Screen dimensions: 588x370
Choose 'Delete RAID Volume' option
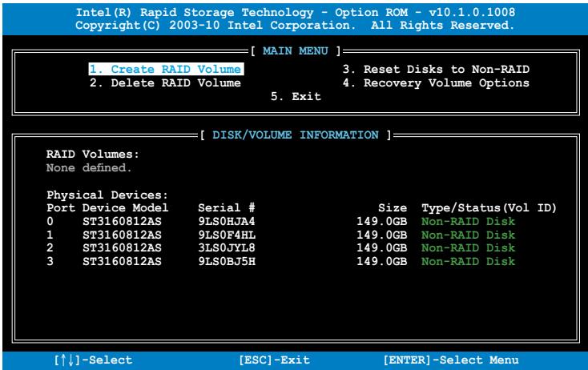(165, 82)
